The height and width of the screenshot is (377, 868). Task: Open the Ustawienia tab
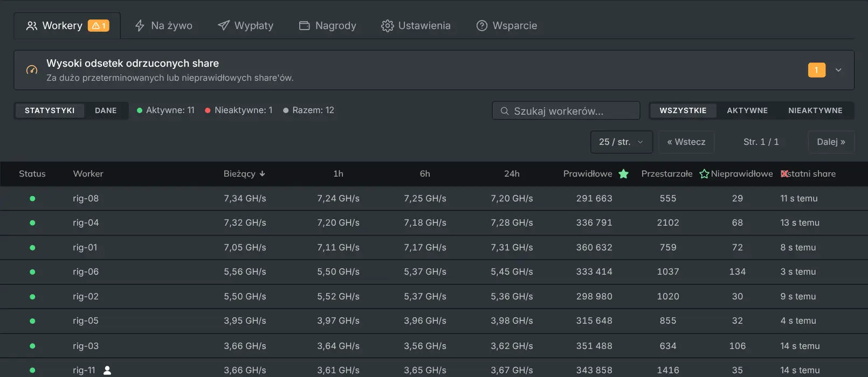click(416, 26)
